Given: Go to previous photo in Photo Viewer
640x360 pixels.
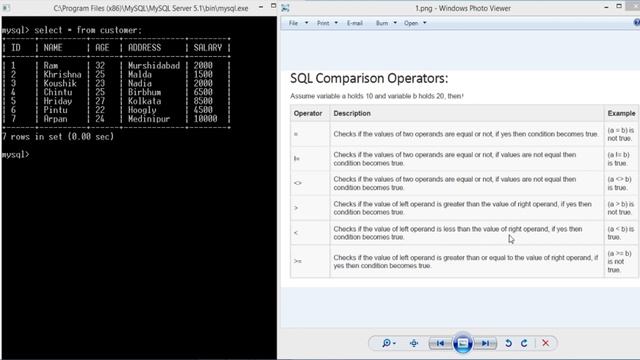Looking at the screenshot, I should [x=440, y=343].
